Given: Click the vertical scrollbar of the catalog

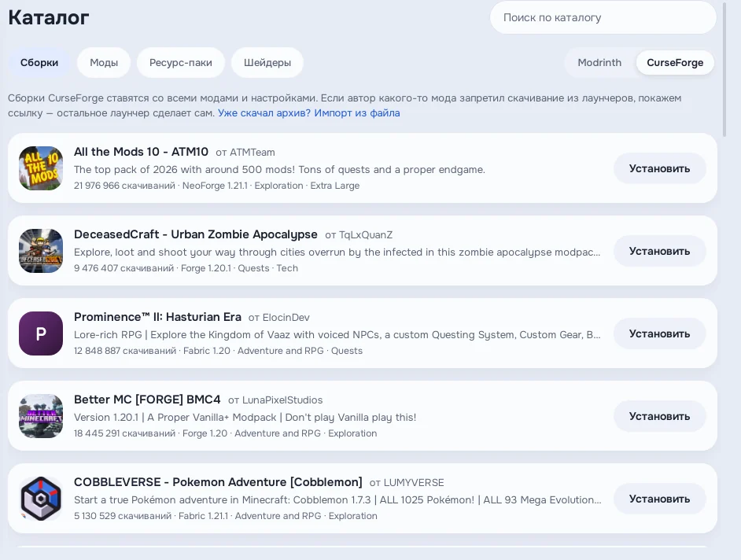Looking at the screenshot, I should click(x=724, y=69).
